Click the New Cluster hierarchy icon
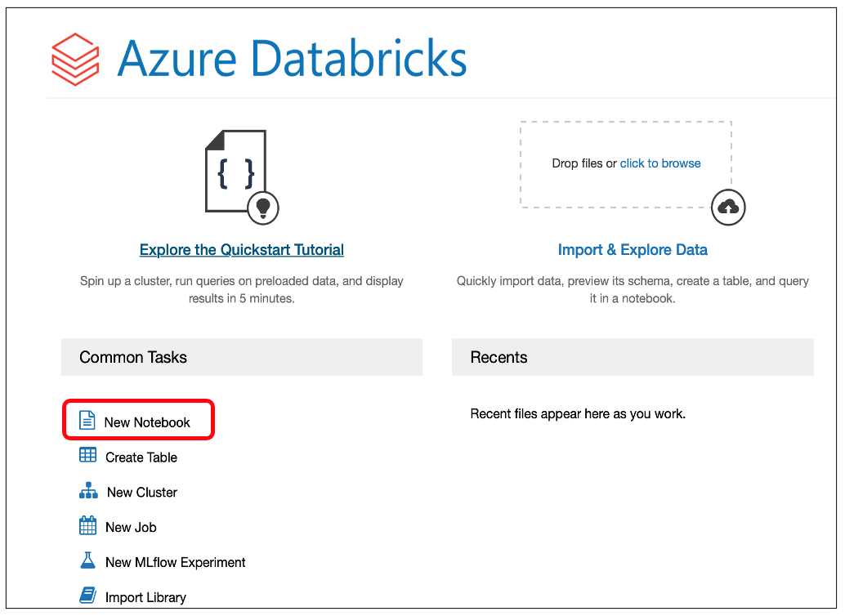 (x=88, y=491)
